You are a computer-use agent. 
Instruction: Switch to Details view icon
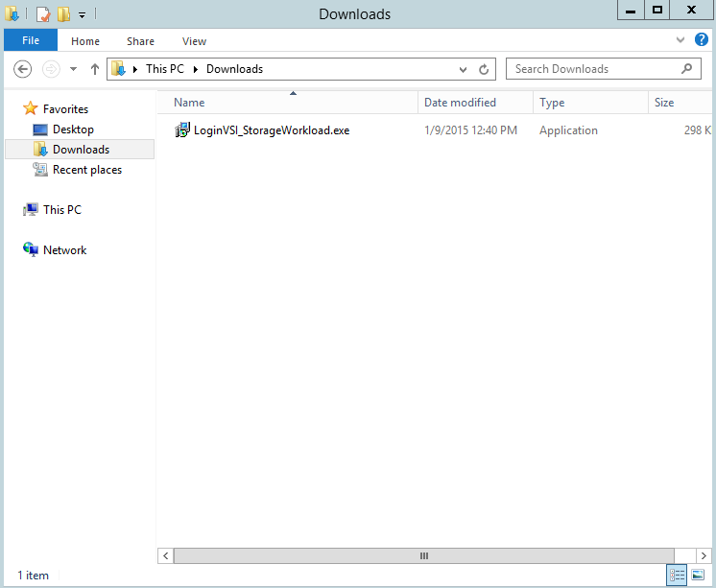click(x=678, y=575)
